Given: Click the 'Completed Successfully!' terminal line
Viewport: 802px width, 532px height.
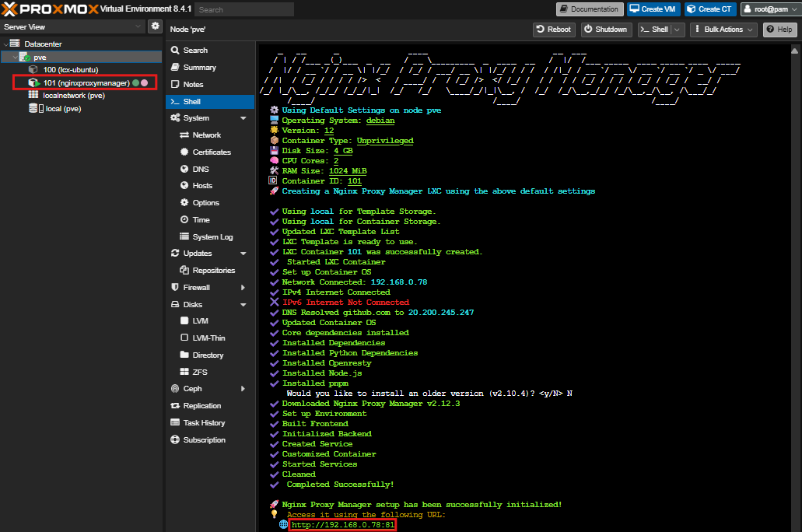Looking at the screenshot, I should pos(340,485).
